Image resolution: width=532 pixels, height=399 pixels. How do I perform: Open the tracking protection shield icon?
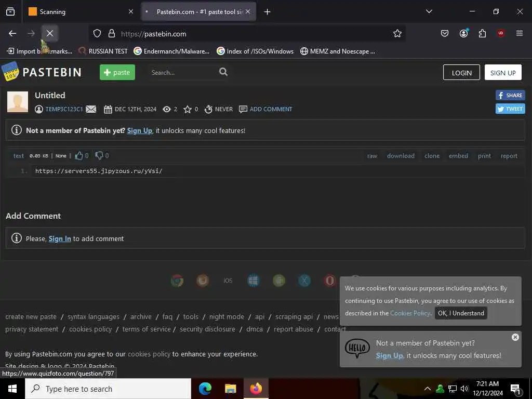(97, 34)
